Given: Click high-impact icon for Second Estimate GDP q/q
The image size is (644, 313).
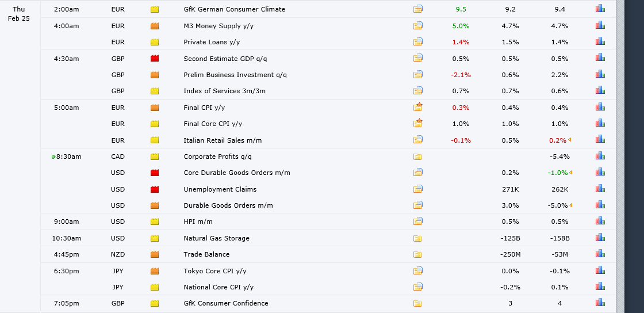Looking at the screenshot, I should pos(155,59).
